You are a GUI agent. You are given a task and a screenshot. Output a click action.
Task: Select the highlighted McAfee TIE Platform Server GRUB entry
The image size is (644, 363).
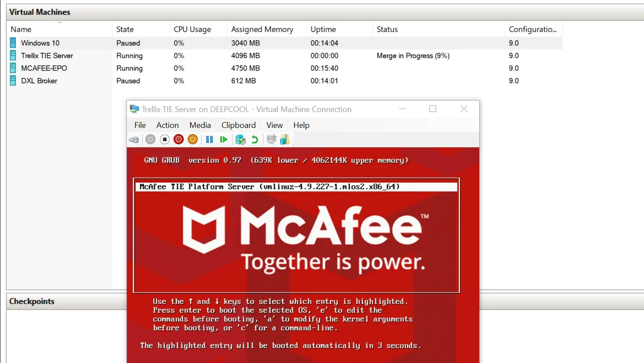click(x=296, y=187)
